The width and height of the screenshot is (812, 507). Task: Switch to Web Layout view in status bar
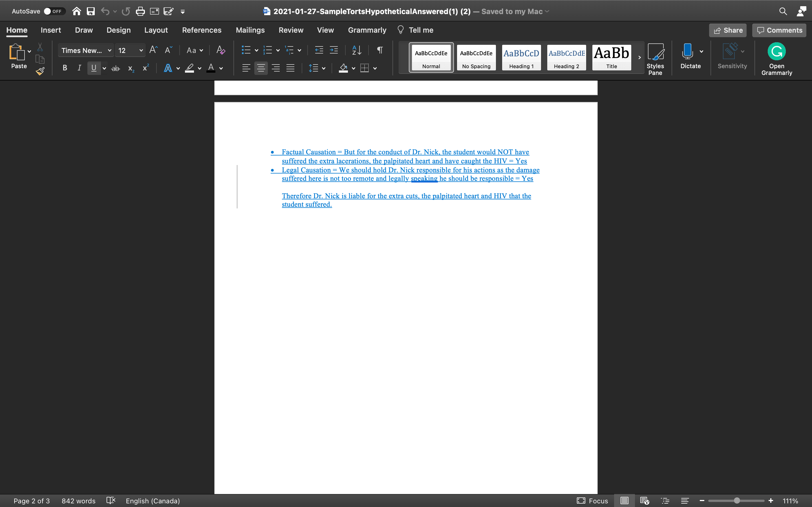(x=644, y=501)
